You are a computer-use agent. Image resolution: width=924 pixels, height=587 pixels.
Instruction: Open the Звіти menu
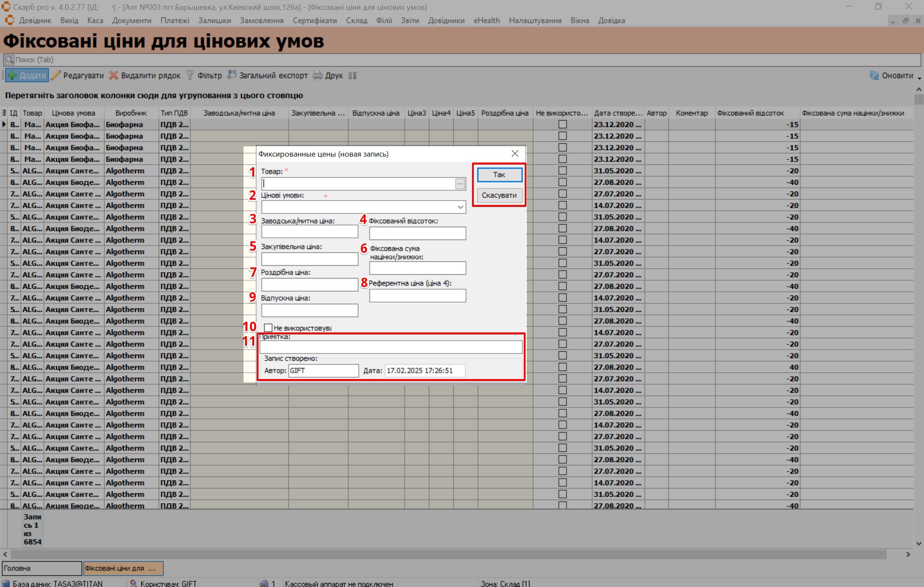(x=410, y=21)
